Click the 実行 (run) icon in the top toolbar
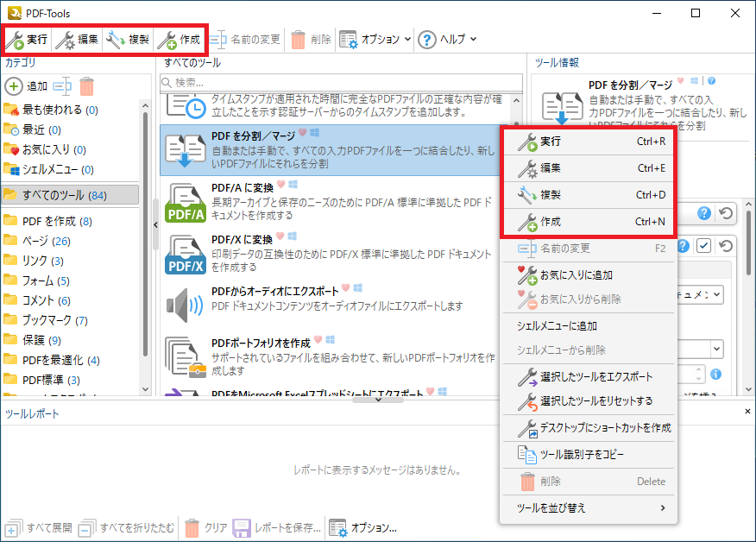The width and height of the screenshot is (756, 542). pyautogui.click(x=16, y=40)
